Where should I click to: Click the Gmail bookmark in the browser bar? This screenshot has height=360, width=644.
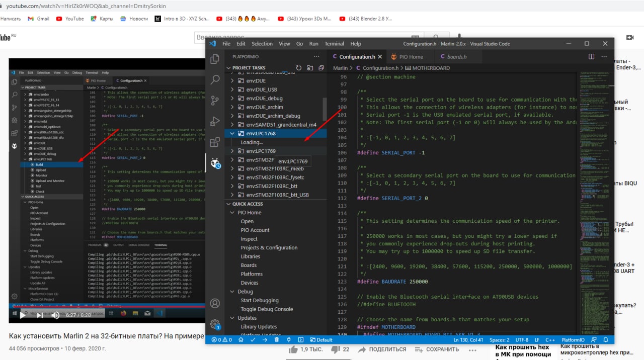pos(38,19)
